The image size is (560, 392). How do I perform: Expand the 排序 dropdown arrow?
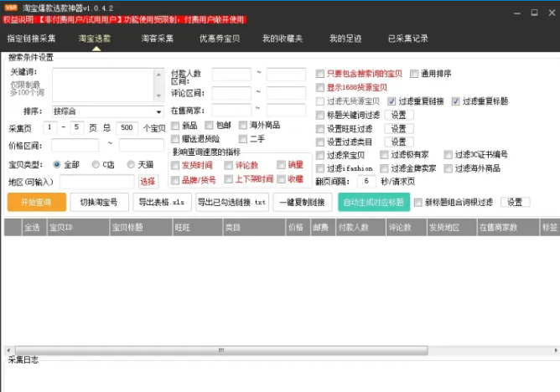tap(158, 111)
